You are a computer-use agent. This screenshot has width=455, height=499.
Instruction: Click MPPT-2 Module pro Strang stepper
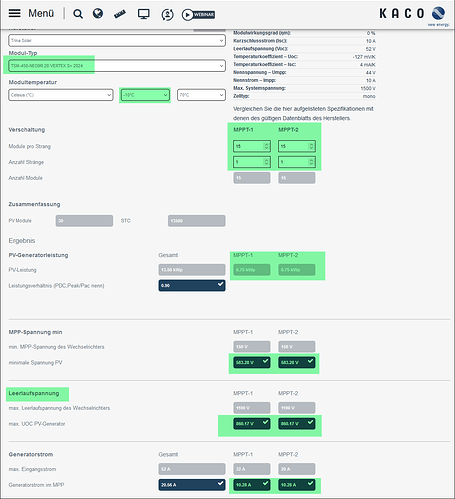297,146
